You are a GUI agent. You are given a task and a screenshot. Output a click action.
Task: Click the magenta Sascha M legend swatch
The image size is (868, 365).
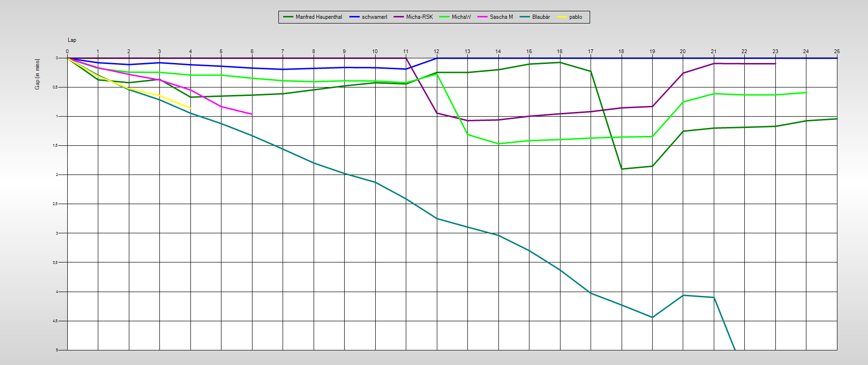pyautogui.click(x=482, y=17)
